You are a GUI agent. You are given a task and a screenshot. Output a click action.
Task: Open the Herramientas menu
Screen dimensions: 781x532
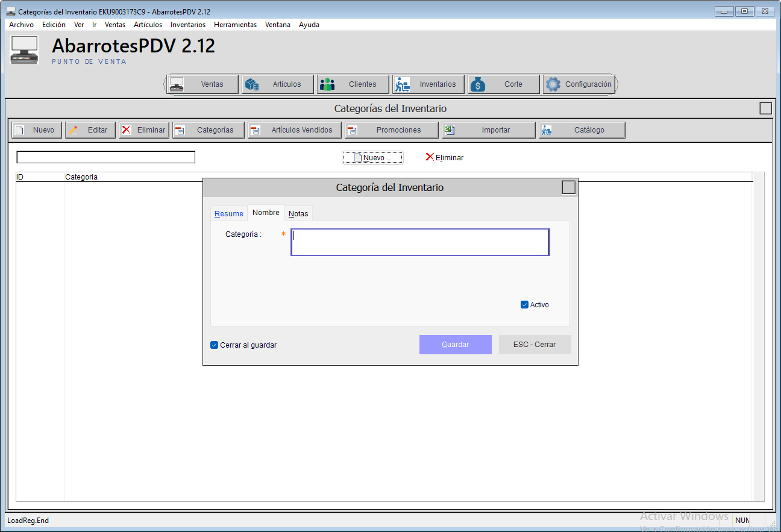pyautogui.click(x=235, y=25)
